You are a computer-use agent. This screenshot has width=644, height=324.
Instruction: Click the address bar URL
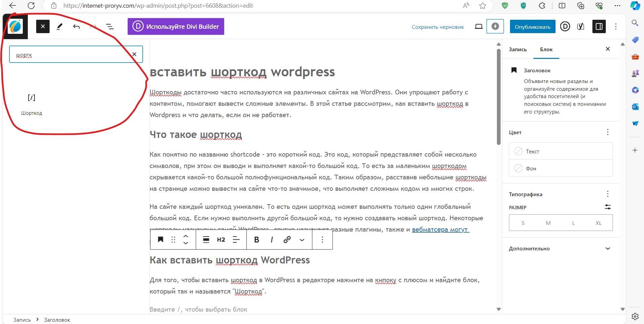pyautogui.click(x=158, y=6)
